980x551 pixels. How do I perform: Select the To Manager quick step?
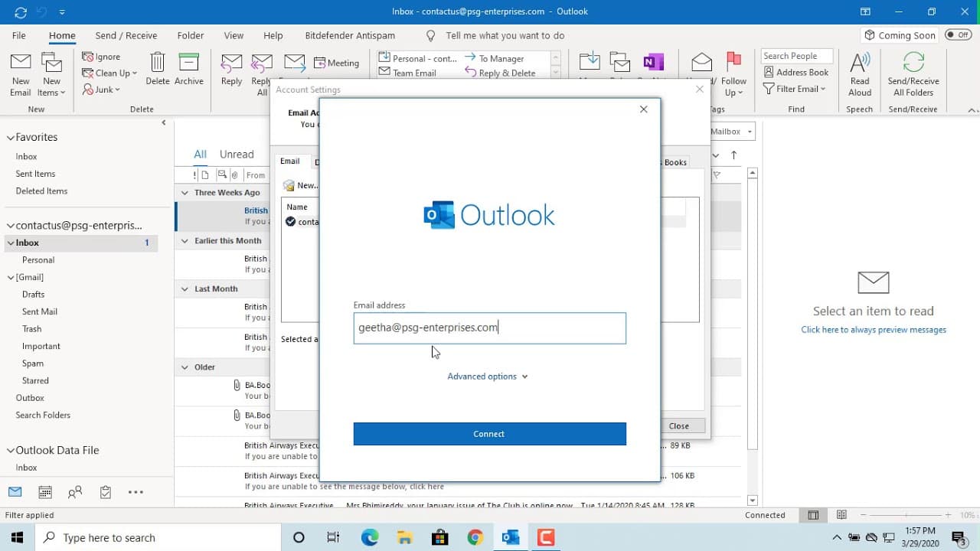coord(495,58)
